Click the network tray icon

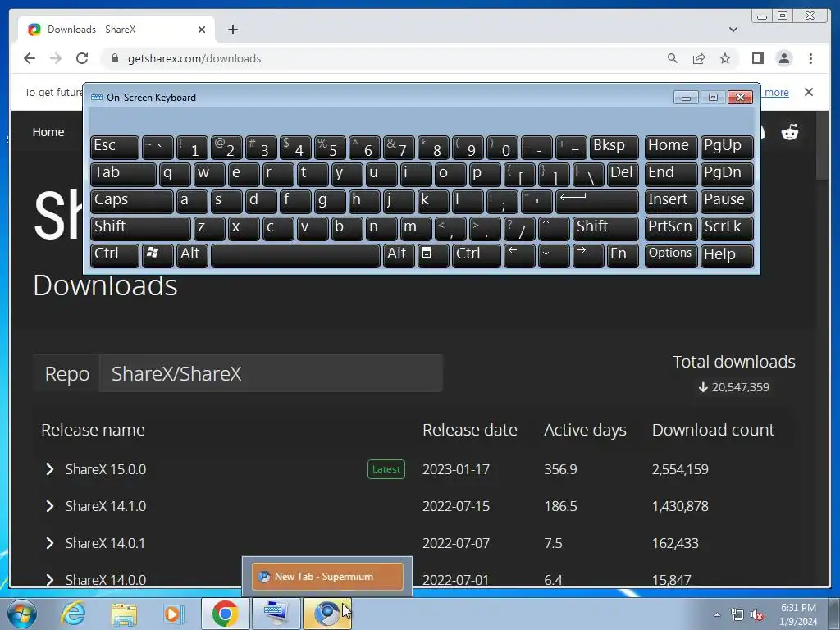737,615
